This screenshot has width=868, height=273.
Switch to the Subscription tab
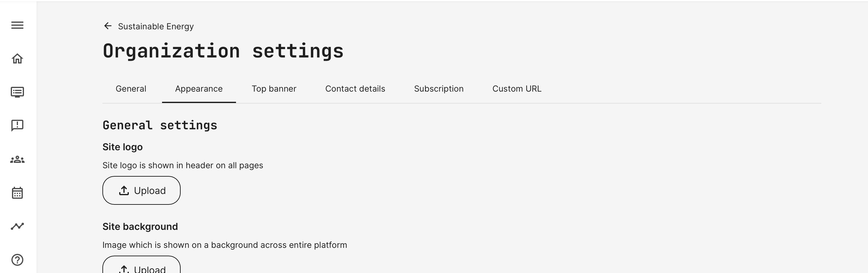(x=438, y=89)
